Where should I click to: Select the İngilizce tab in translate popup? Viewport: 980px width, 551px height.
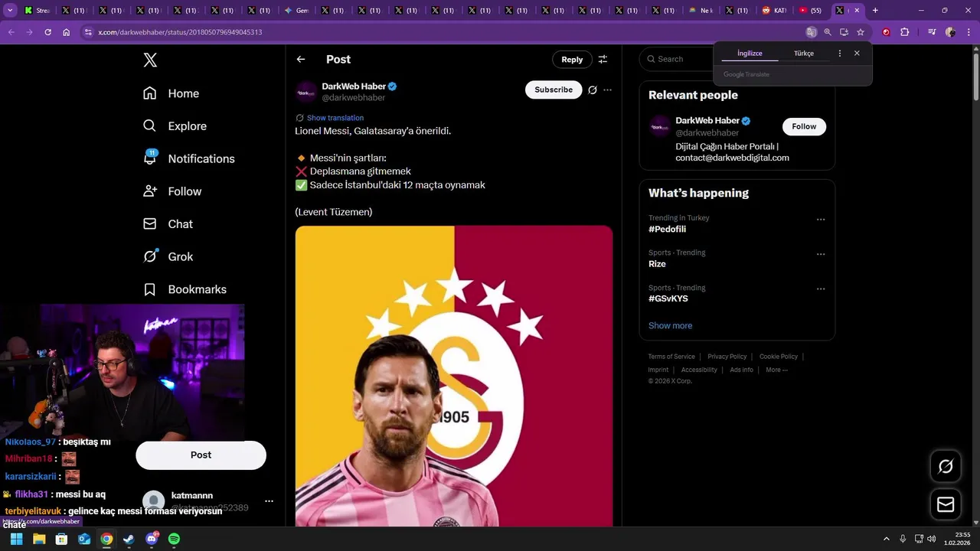click(x=750, y=54)
